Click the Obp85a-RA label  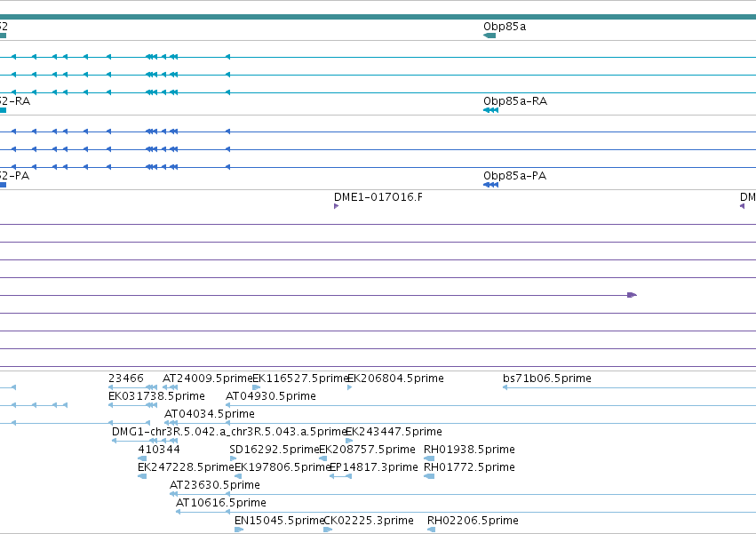[x=515, y=101]
